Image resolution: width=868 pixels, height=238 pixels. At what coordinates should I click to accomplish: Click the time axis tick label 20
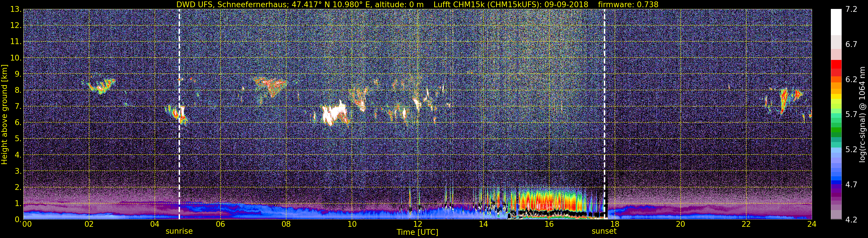[680, 224]
